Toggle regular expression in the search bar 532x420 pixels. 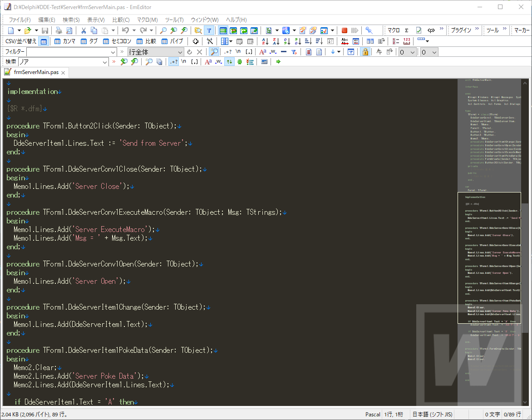pyautogui.click(x=174, y=62)
